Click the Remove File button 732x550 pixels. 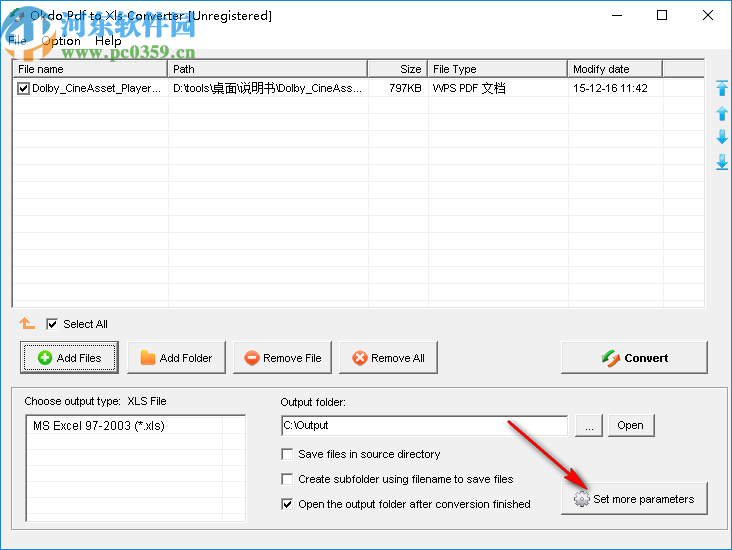coord(282,358)
